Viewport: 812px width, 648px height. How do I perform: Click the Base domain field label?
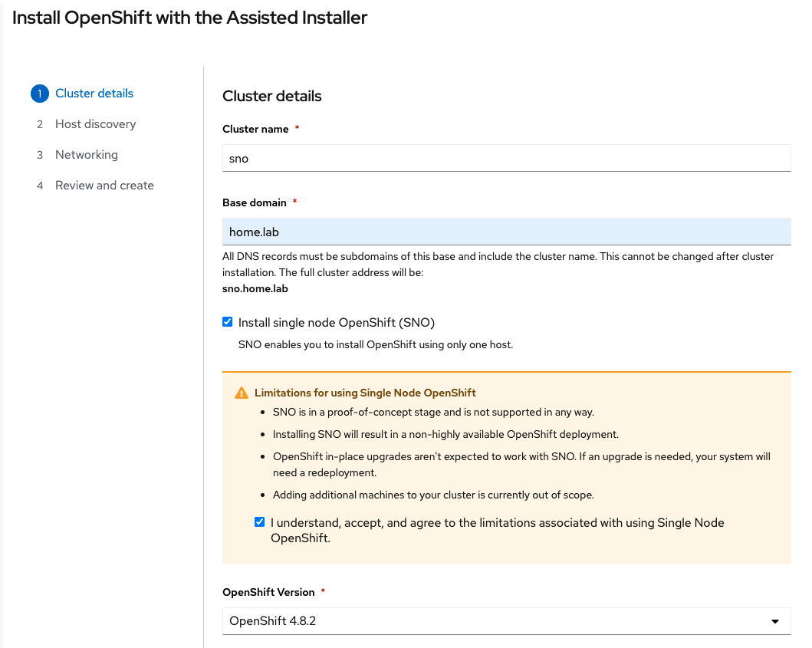255,203
